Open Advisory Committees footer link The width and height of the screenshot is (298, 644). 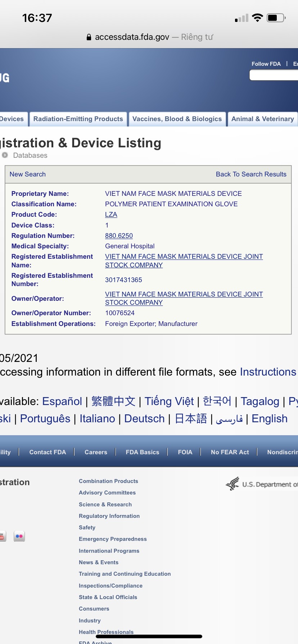(x=107, y=493)
